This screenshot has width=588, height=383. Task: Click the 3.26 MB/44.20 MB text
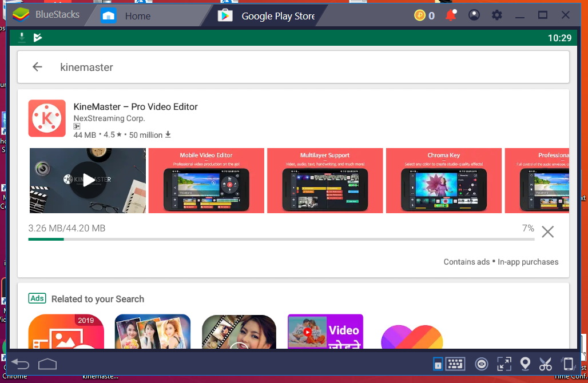(67, 228)
